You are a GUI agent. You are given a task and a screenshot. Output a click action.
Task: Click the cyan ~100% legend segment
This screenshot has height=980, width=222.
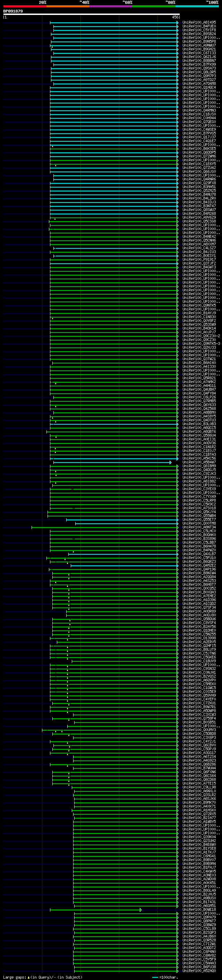click(197, 6)
